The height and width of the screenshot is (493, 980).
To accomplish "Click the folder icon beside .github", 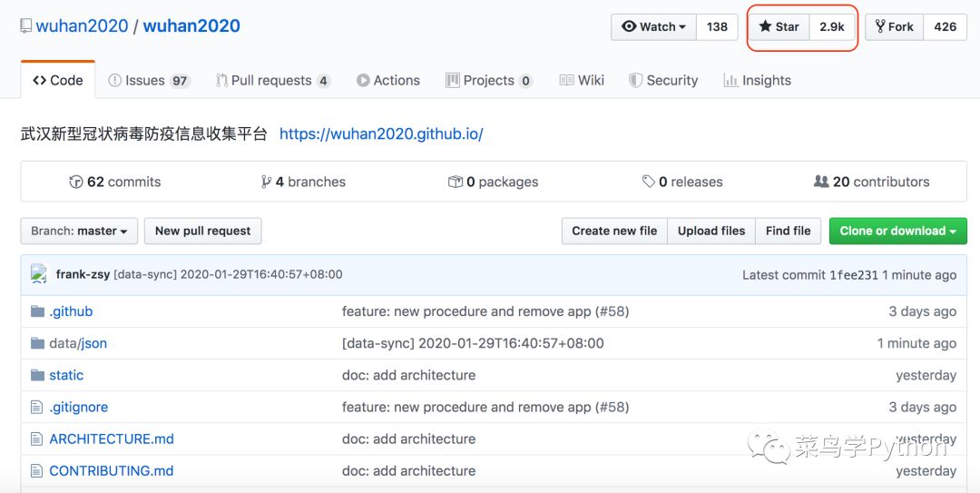I will coord(37,311).
